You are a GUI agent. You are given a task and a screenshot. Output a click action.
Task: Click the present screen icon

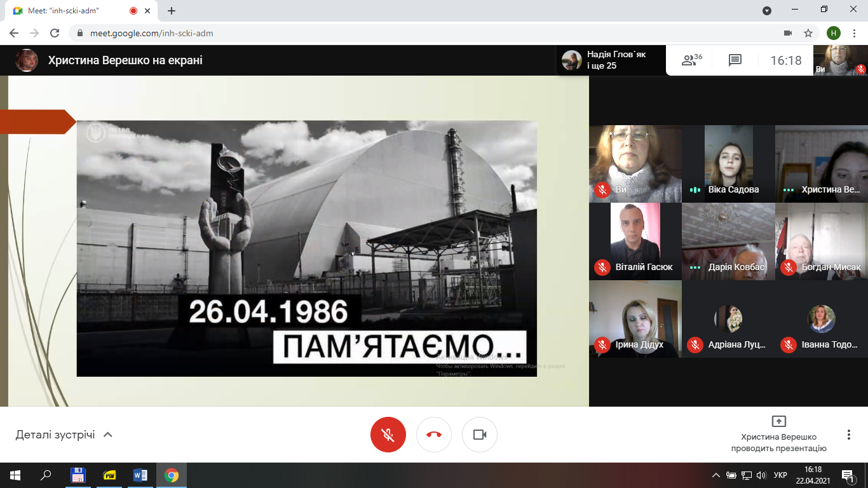tap(778, 421)
